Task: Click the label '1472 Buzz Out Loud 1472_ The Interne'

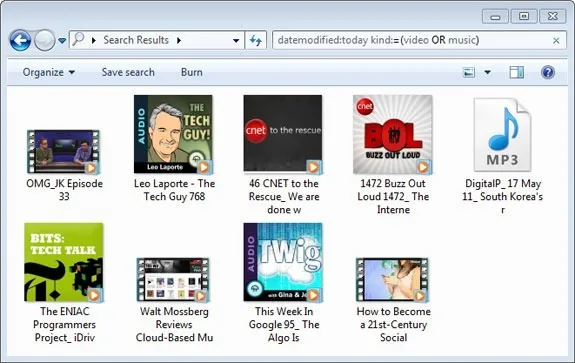Action: tap(393, 197)
